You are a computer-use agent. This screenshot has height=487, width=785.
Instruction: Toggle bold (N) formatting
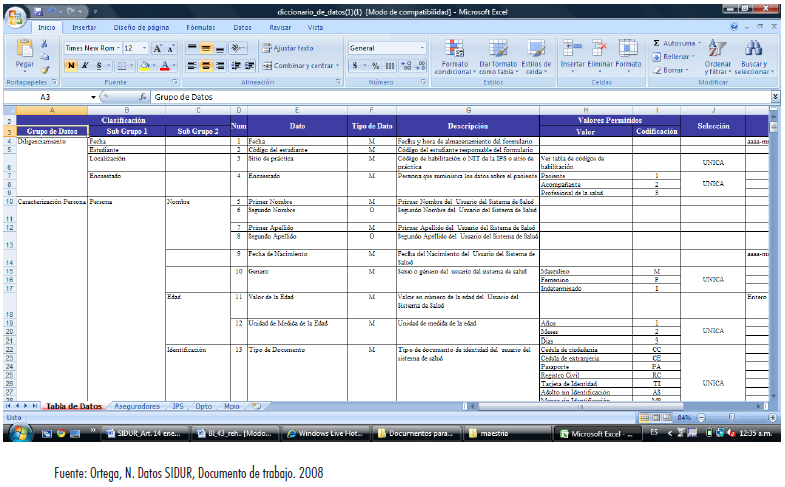pyautogui.click(x=70, y=65)
